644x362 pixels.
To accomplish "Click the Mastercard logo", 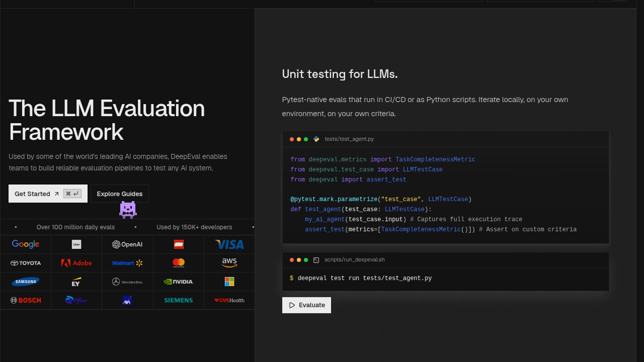I will tap(178, 263).
